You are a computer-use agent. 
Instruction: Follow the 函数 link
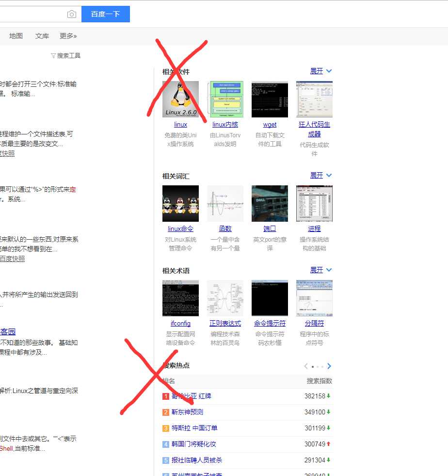(x=225, y=229)
